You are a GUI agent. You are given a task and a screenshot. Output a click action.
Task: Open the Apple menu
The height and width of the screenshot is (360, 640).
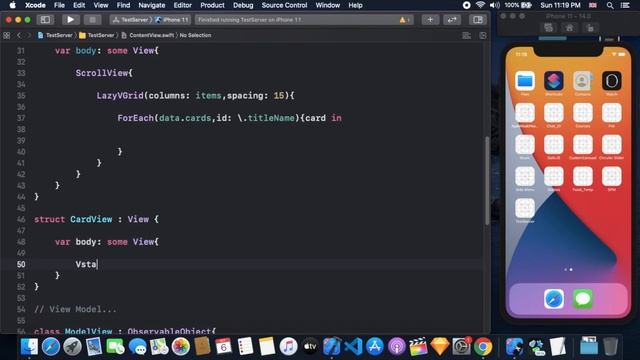pyautogui.click(x=13, y=5)
